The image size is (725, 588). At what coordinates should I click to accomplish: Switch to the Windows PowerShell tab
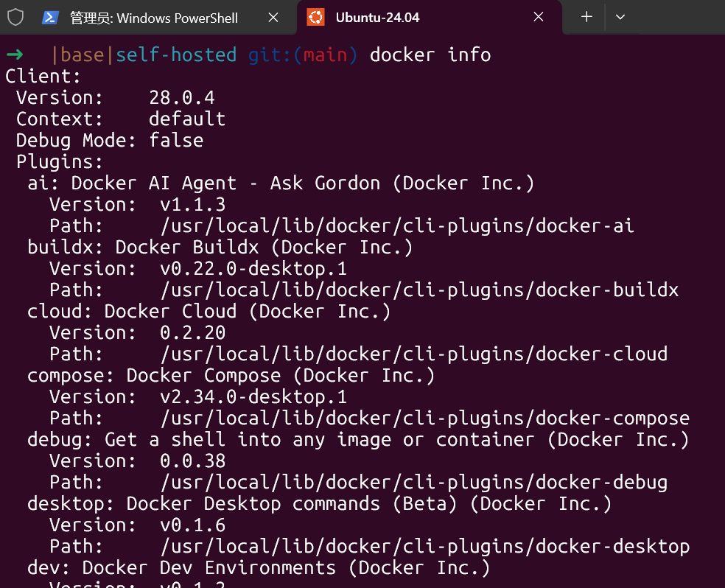(153, 18)
